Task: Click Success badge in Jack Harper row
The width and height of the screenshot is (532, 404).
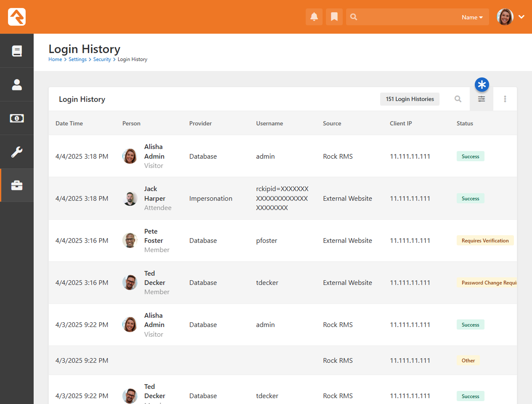Action: pos(470,199)
